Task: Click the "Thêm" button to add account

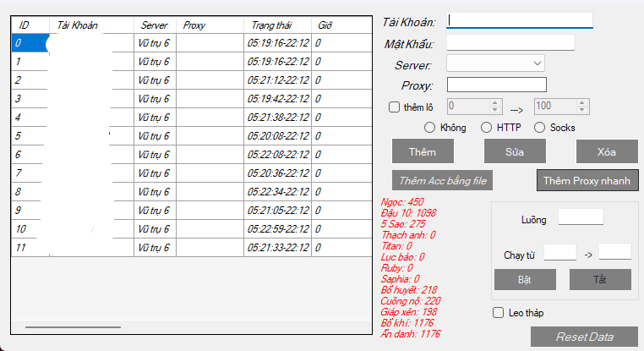Action: pos(423,151)
